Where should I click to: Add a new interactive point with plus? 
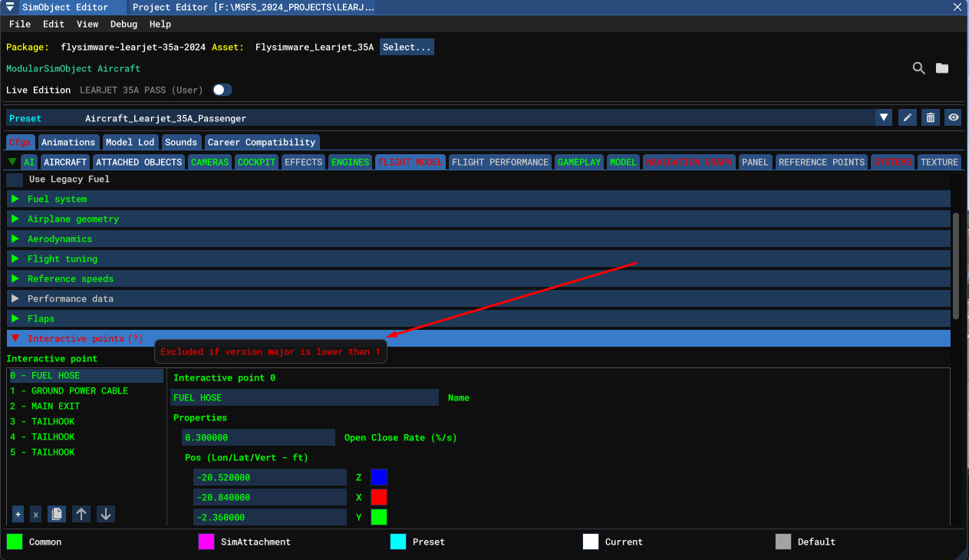[x=18, y=514]
